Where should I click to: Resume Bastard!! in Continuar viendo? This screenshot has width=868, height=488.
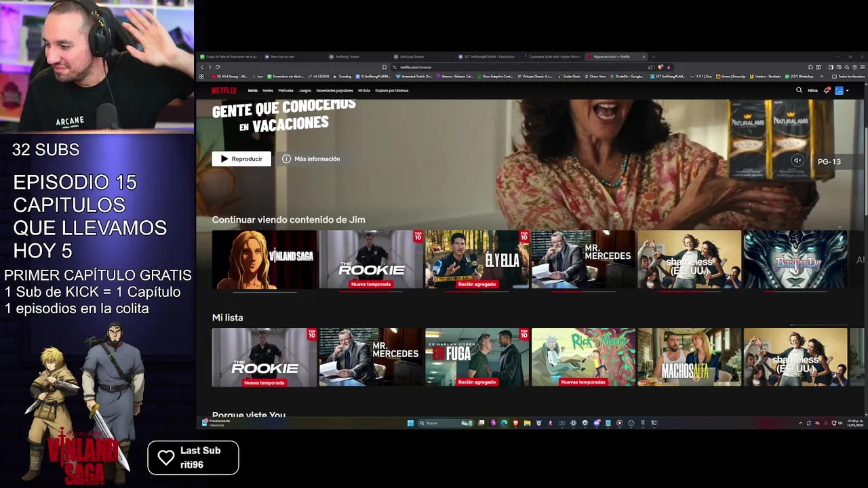[795, 260]
